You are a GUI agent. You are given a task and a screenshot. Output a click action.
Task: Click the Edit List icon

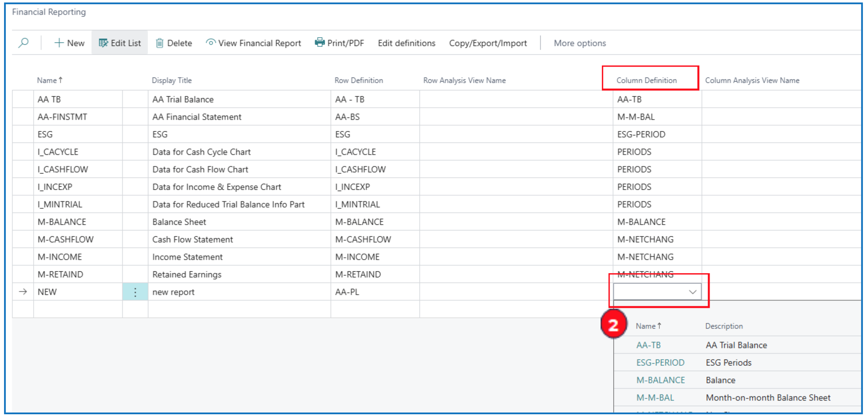(103, 43)
